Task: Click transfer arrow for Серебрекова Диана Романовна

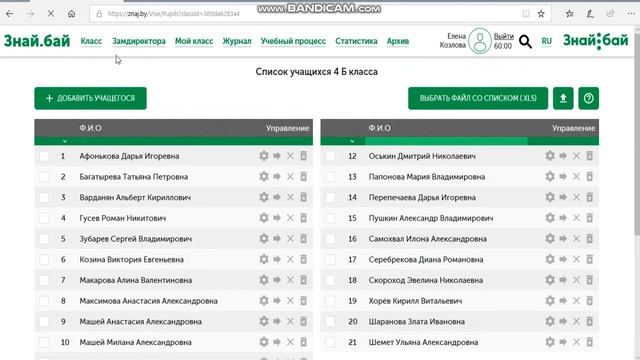Action: pos(563,260)
